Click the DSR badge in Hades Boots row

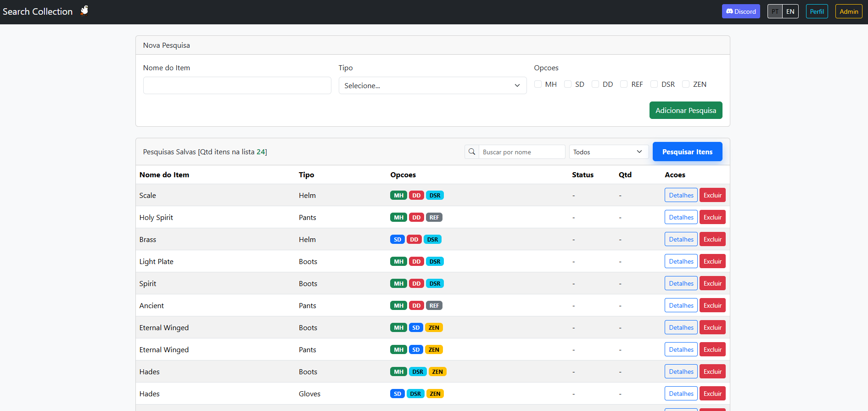point(417,372)
